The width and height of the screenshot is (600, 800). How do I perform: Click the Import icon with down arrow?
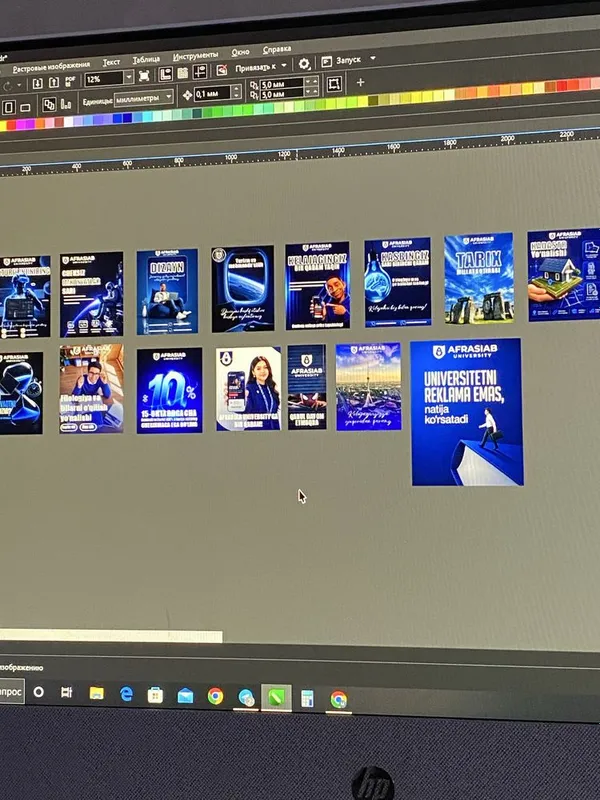[38, 83]
